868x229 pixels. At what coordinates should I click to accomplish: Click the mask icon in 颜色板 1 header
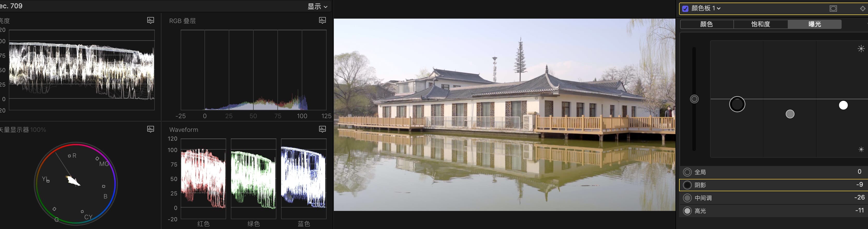(833, 9)
